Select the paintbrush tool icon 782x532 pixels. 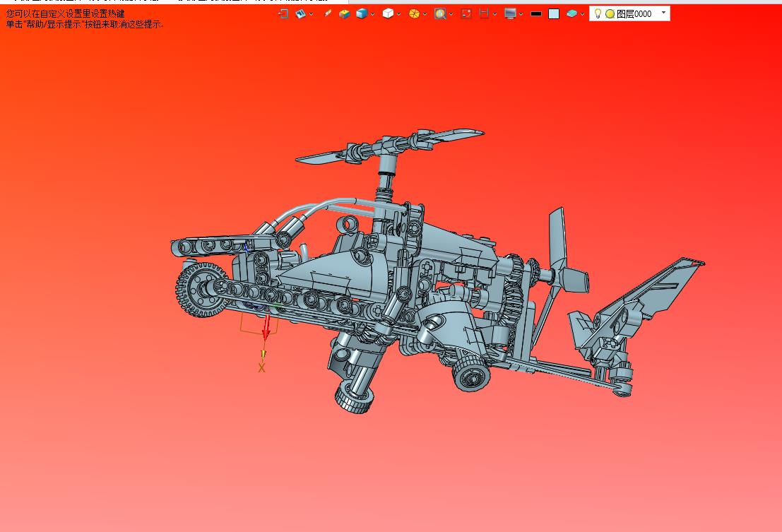pos(327,14)
